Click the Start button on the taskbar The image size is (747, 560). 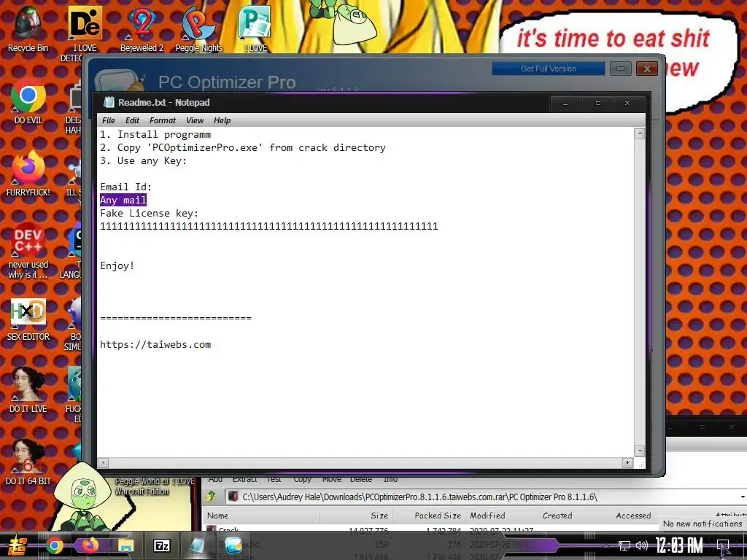(17, 545)
